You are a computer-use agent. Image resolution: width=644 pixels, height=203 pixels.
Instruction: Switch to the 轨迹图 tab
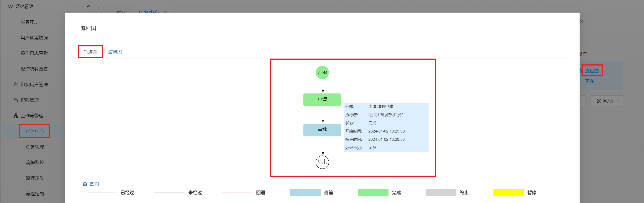[x=90, y=52]
